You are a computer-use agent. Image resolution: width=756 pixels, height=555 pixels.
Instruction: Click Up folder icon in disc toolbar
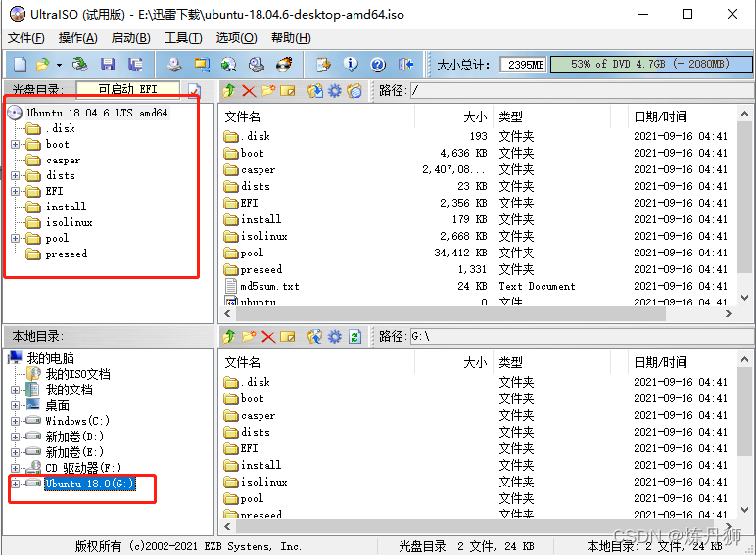pyautogui.click(x=229, y=91)
